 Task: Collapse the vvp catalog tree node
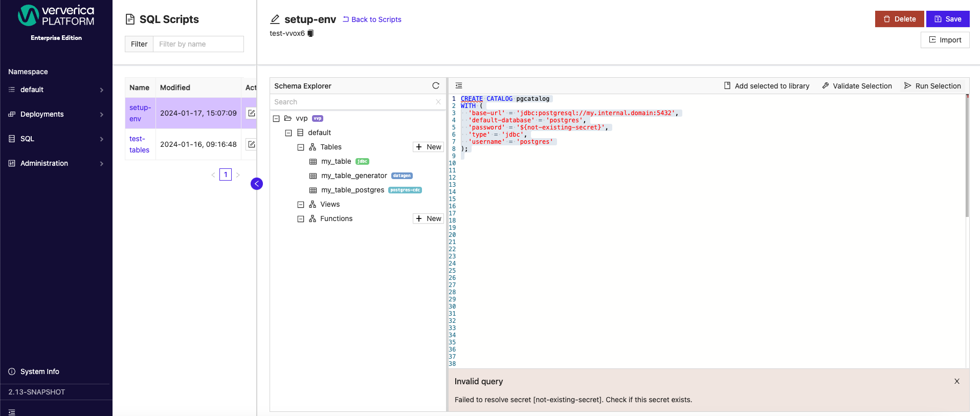click(276, 119)
